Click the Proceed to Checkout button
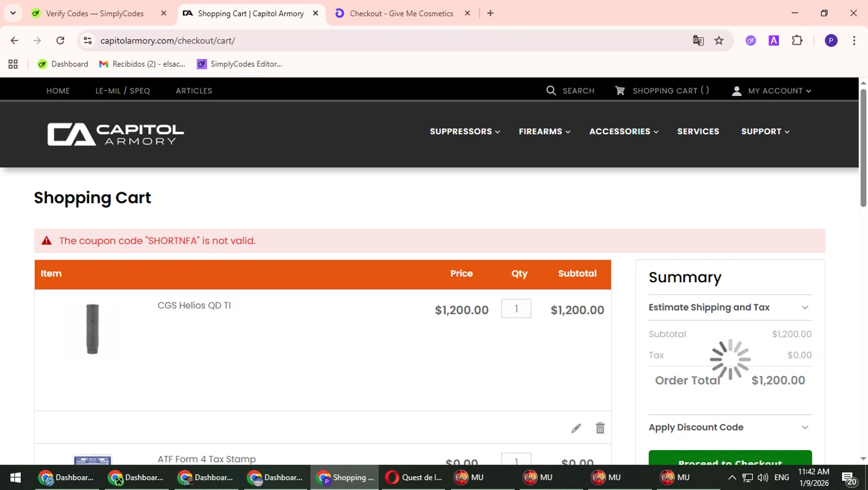This screenshot has height=490, width=868. click(x=730, y=458)
